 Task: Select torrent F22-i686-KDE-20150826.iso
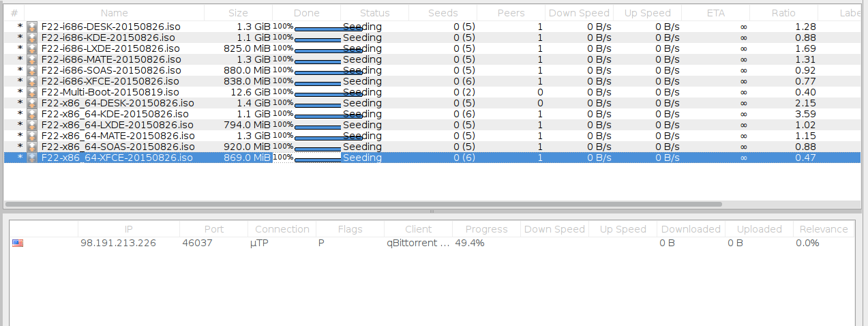pos(432,38)
